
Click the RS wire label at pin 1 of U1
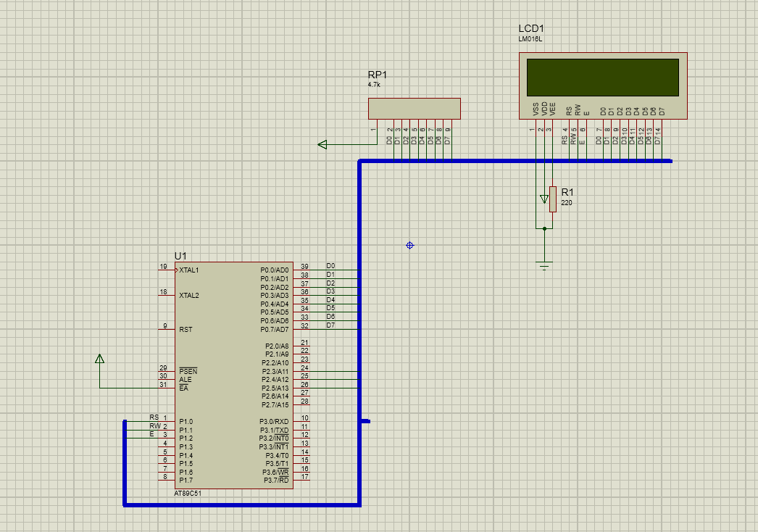coord(154,417)
